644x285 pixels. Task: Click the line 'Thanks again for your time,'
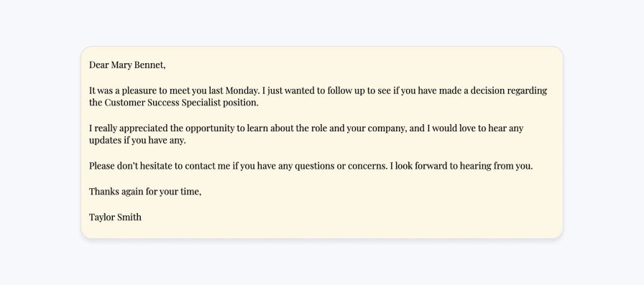coord(145,192)
